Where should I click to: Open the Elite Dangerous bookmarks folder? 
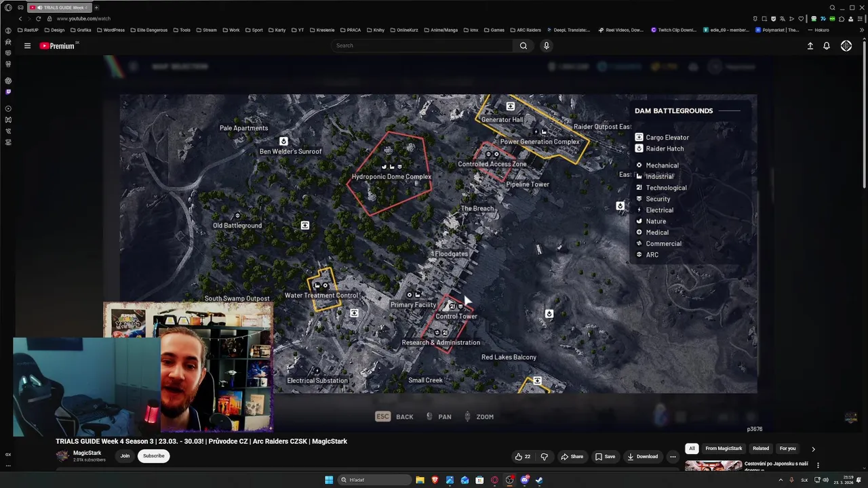pyautogui.click(x=149, y=30)
